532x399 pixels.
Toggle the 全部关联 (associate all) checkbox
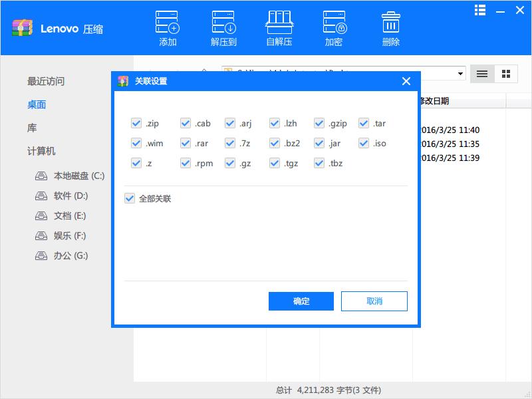coord(130,198)
